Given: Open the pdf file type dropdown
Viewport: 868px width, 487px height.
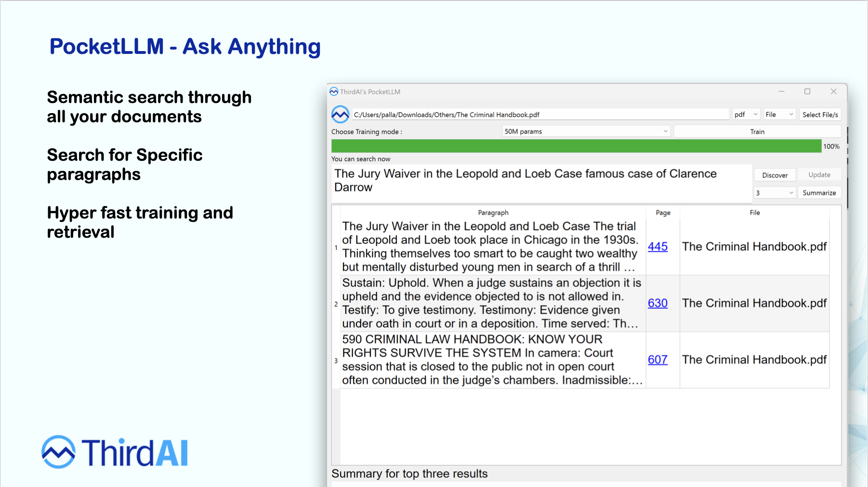Looking at the screenshot, I should pos(746,115).
